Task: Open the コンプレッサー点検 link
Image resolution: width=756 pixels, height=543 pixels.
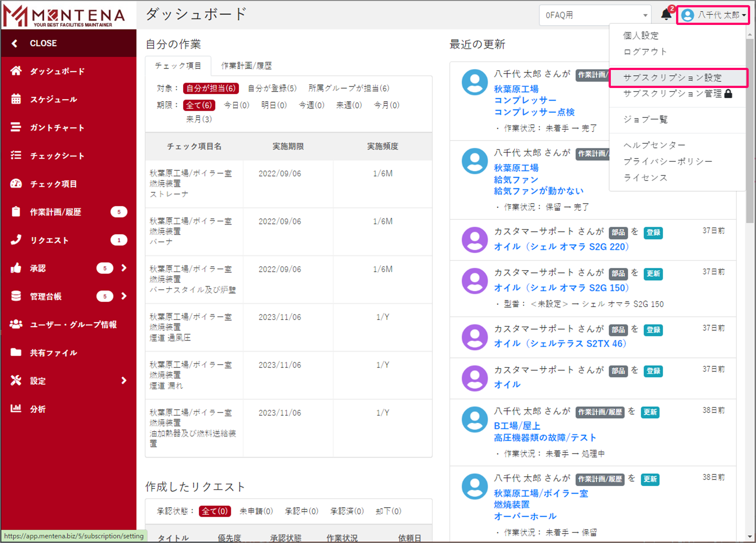Action: 534,112
